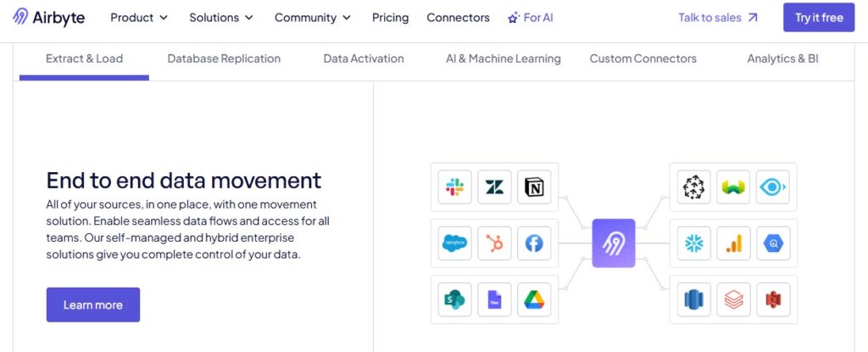Open the Solutions dropdown
The image size is (868, 352).
221,17
